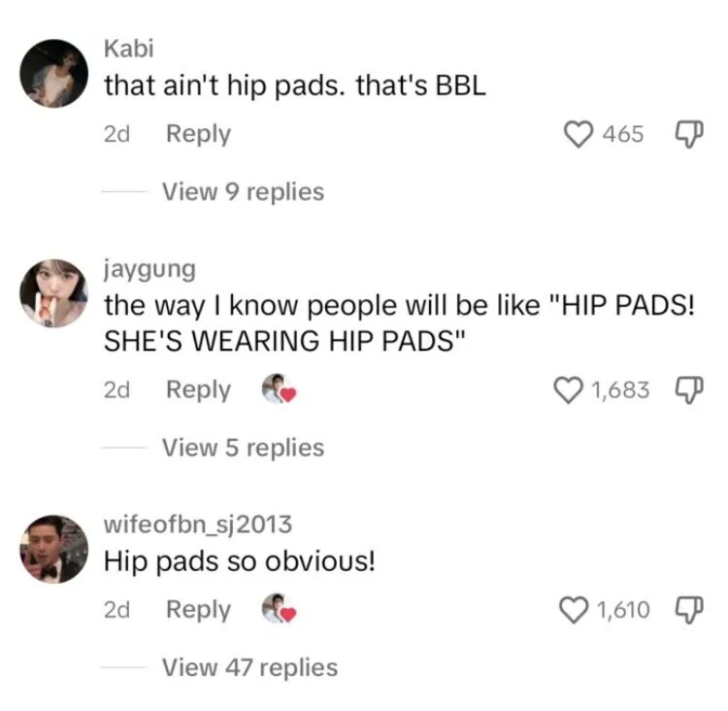728x711 pixels.
Task: Visit the wifeofbn_sj2013 username link
Action: (198, 525)
